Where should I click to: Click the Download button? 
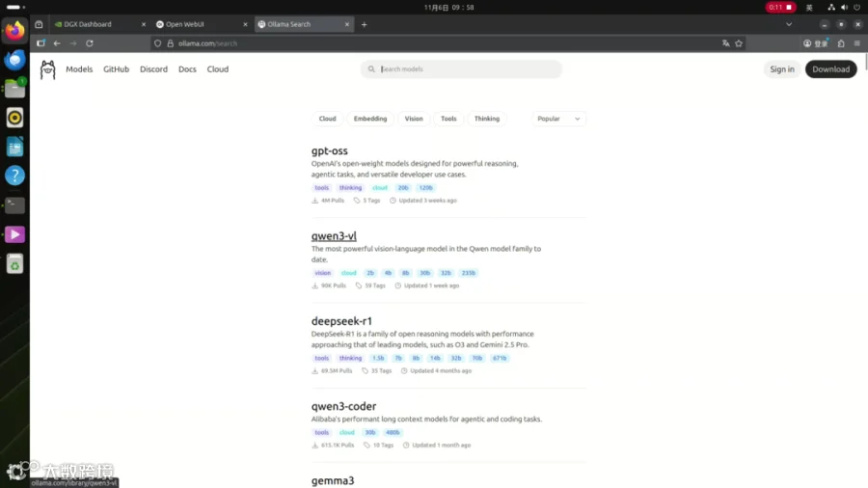(x=831, y=69)
